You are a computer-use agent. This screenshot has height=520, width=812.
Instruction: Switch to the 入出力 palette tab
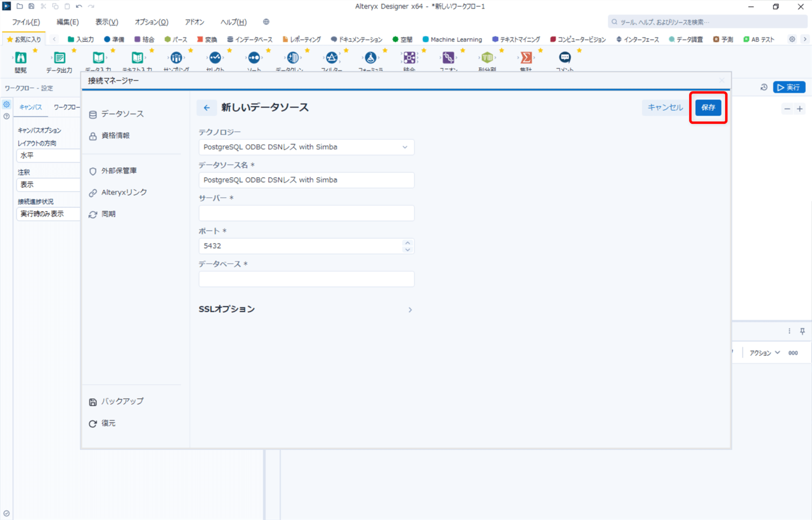[x=81, y=39]
